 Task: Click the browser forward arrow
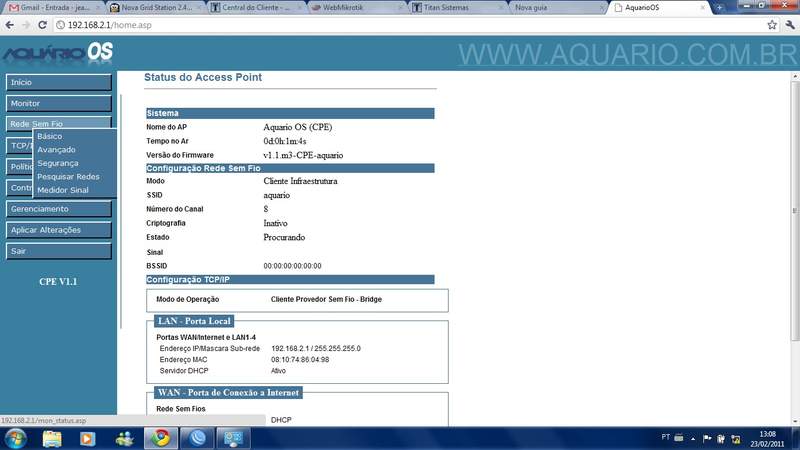[x=26, y=25]
